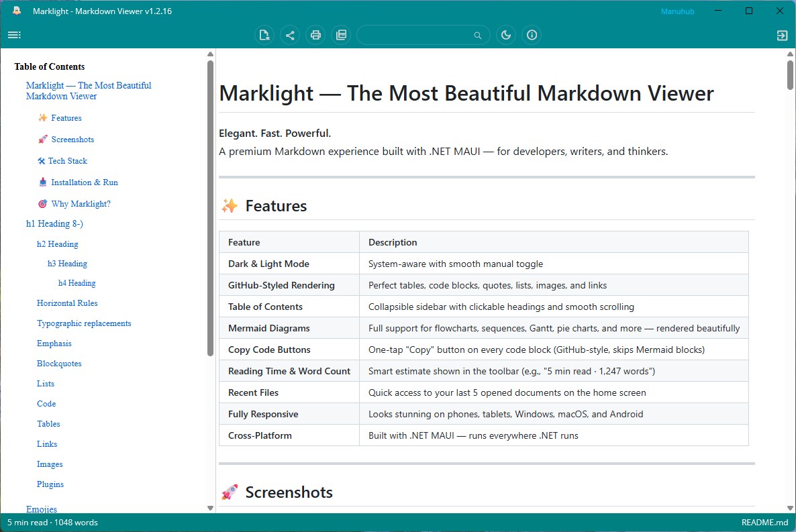Image resolution: width=796 pixels, height=532 pixels.
Task: Open the Manuhub link in title bar
Action: (x=677, y=11)
